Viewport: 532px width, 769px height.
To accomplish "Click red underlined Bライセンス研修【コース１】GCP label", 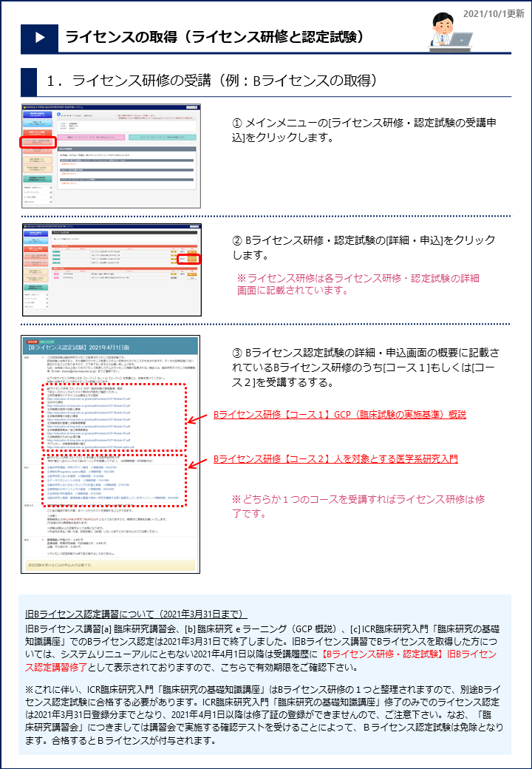I will click(x=339, y=414).
